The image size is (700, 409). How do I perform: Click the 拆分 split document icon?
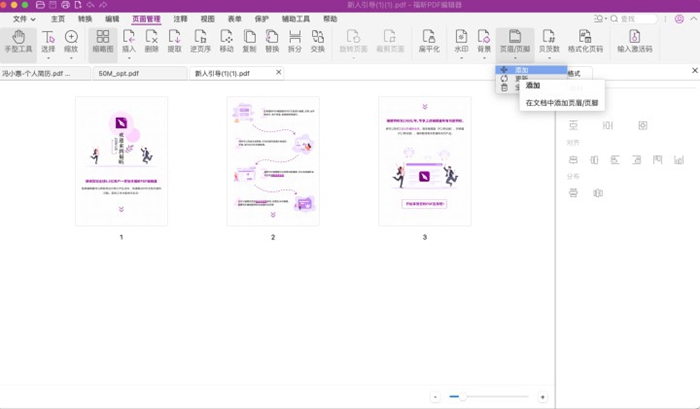pyautogui.click(x=295, y=41)
